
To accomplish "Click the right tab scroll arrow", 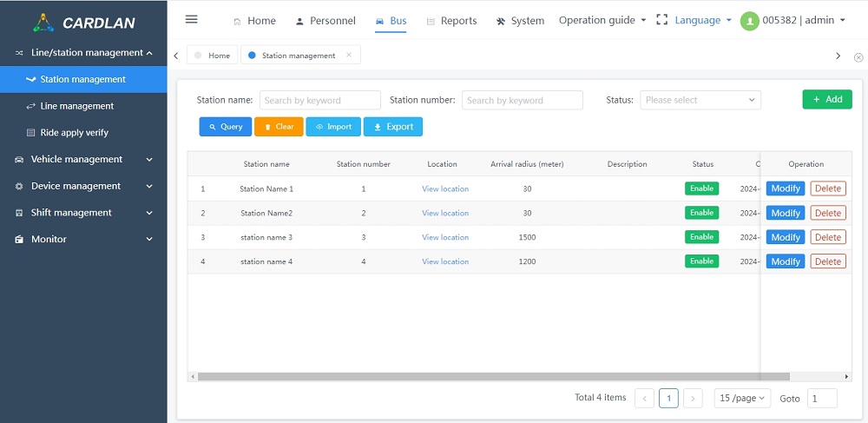I will coord(838,56).
